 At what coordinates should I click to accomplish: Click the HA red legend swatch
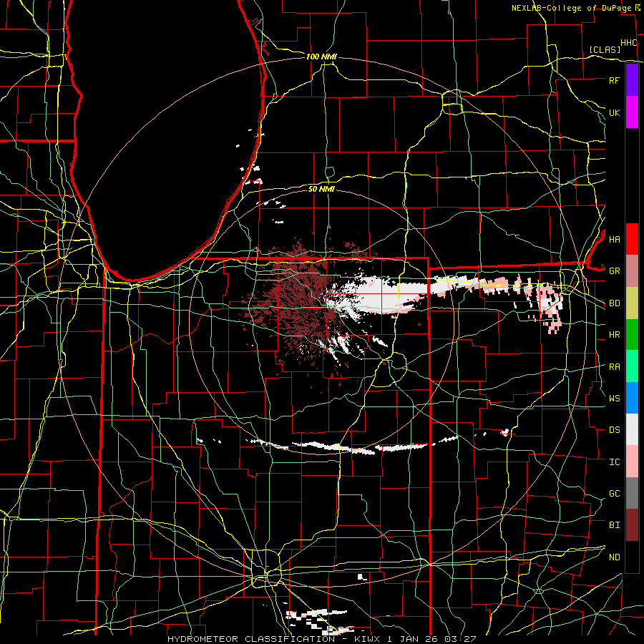tap(632, 239)
